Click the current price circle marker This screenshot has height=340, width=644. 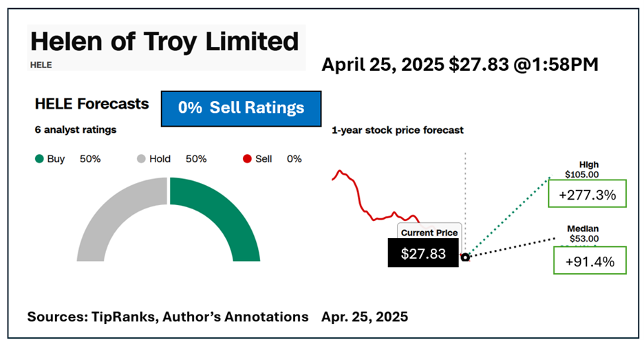tap(465, 257)
